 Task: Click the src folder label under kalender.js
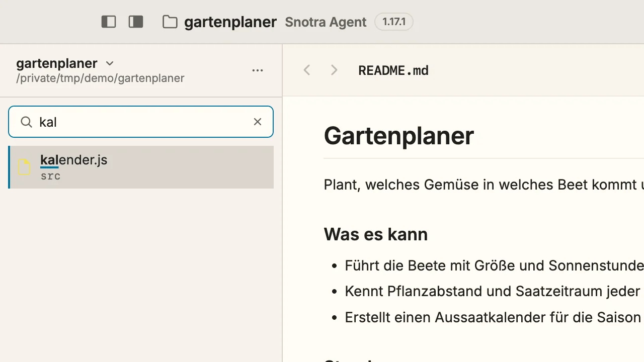[50, 176]
